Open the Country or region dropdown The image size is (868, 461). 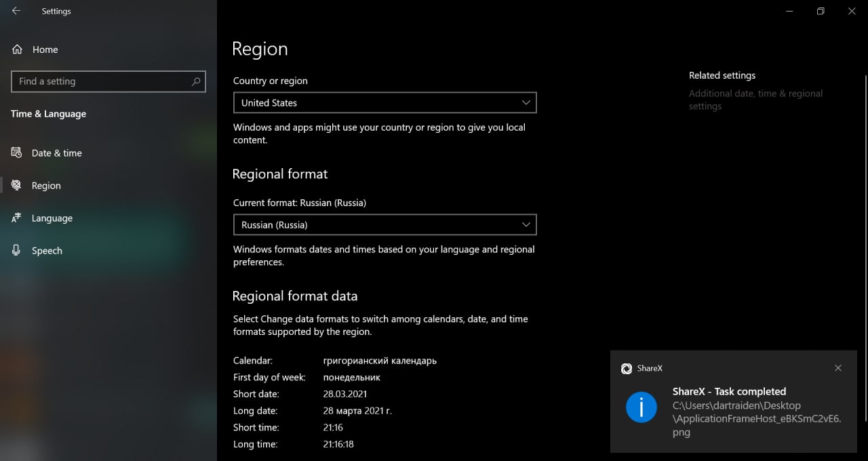pos(384,102)
